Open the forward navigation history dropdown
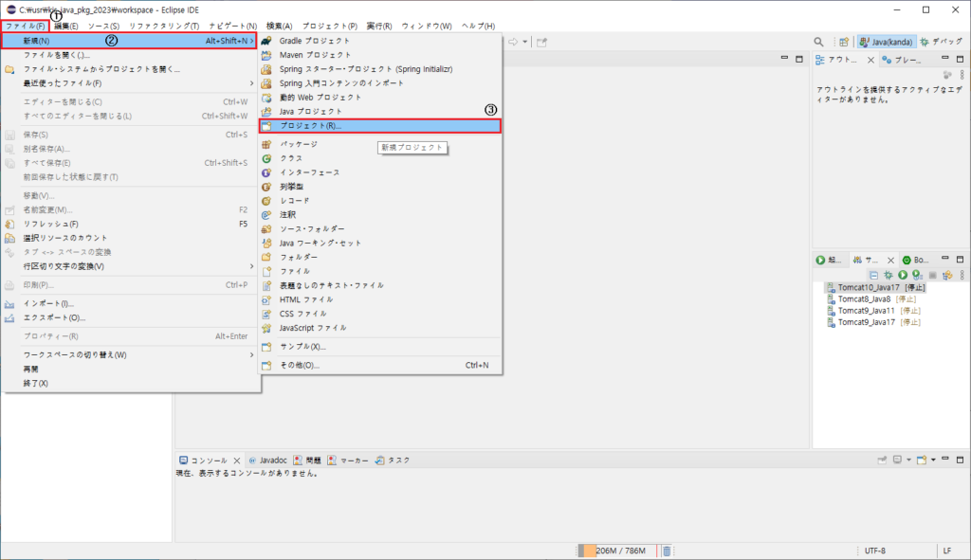 525,42
